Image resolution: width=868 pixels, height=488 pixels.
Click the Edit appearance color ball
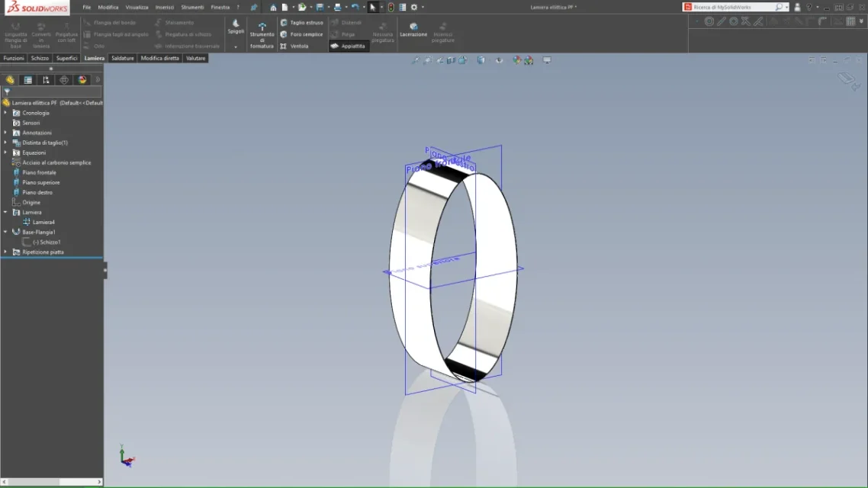coord(517,59)
